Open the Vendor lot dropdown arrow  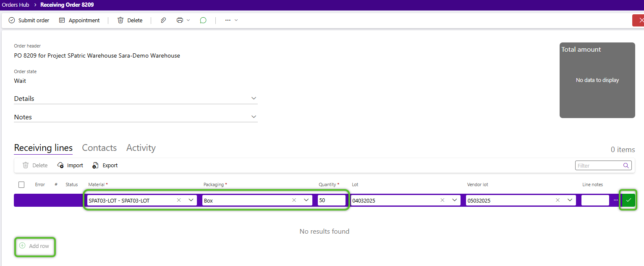click(570, 200)
